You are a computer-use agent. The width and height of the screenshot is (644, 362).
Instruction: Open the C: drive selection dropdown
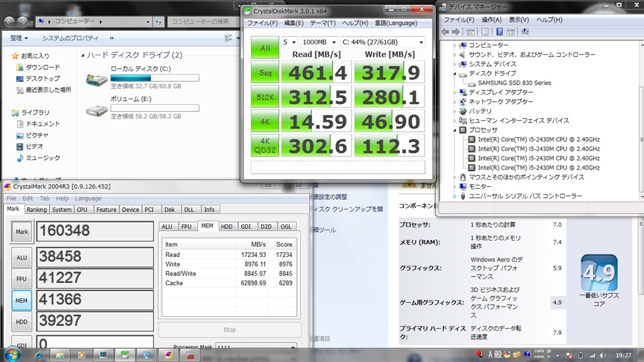pos(382,42)
